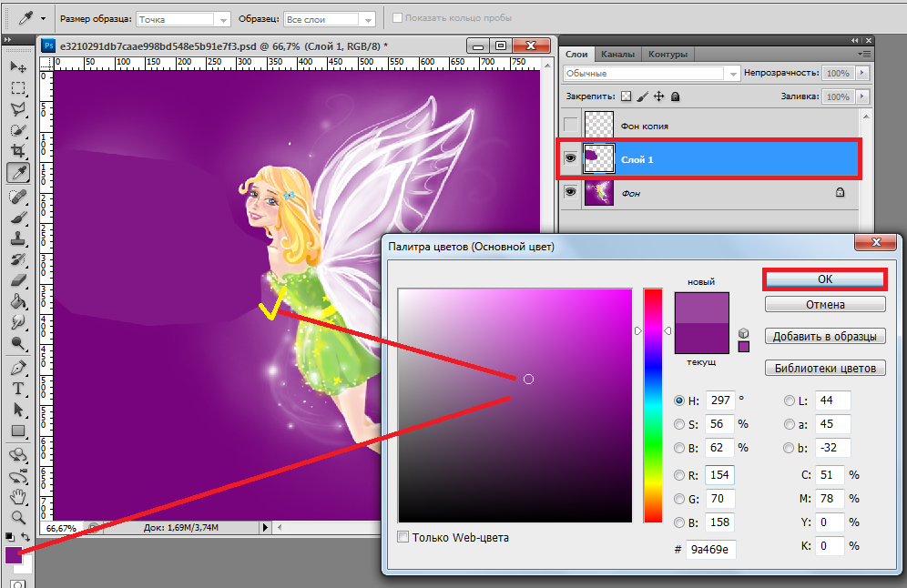Viewport: 907px width, 588px height.
Task: Select the Crop tool
Action: [x=17, y=150]
